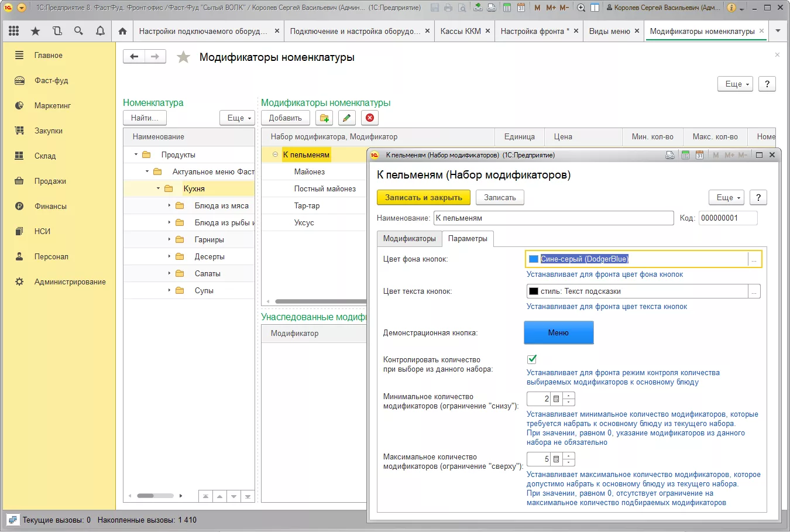Open the calendar icon in the dialog title bar
The image size is (790, 532).
pos(699,155)
